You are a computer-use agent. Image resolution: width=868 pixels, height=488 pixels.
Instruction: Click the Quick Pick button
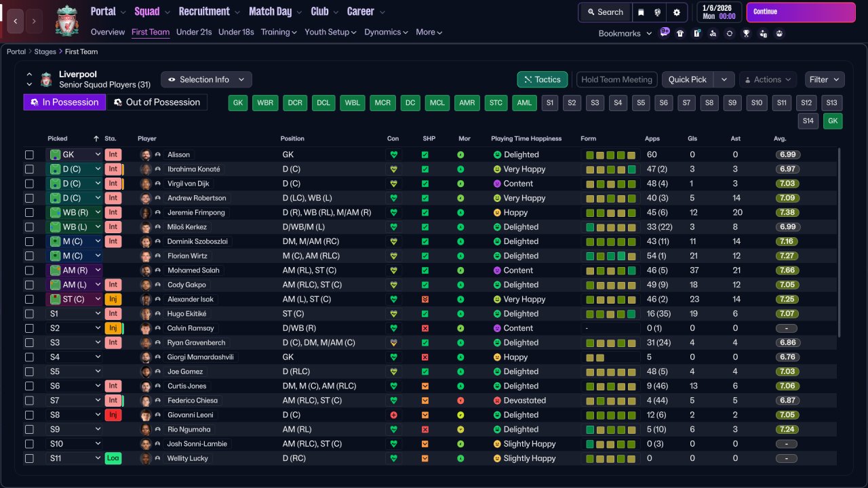pyautogui.click(x=688, y=79)
